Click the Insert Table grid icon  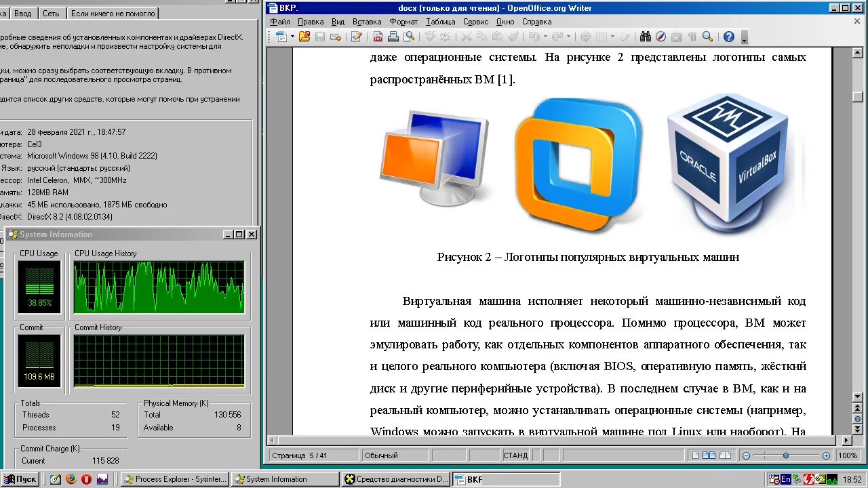click(601, 37)
